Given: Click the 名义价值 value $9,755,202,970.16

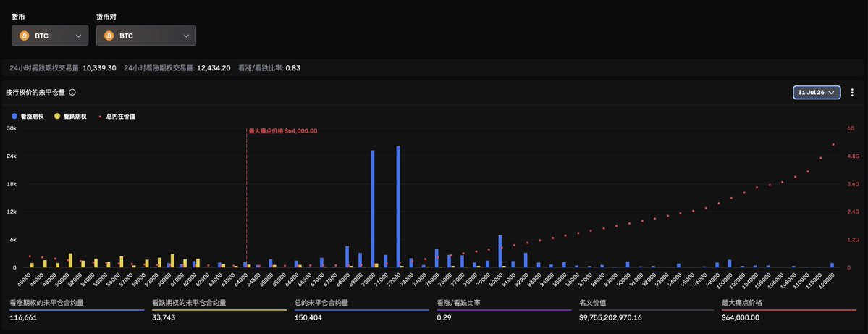Looking at the screenshot, I should coord(610,317).
